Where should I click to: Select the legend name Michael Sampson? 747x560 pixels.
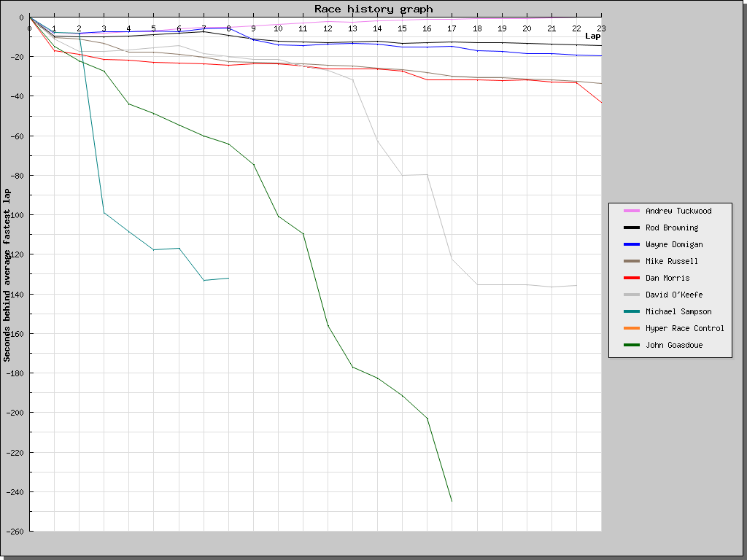click(x=678, y=311)
